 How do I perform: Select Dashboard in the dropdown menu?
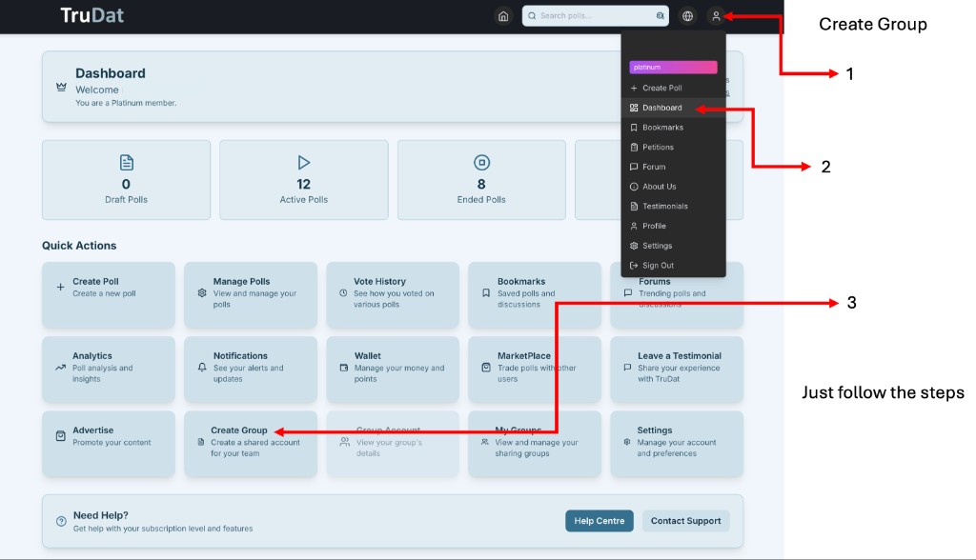click(x=674, y=108)
